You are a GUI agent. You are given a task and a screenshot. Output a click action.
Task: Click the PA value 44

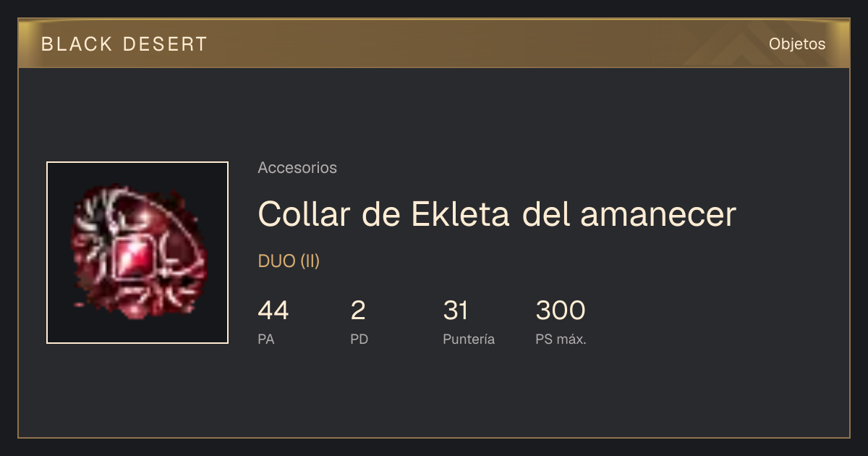coord(273,311)
